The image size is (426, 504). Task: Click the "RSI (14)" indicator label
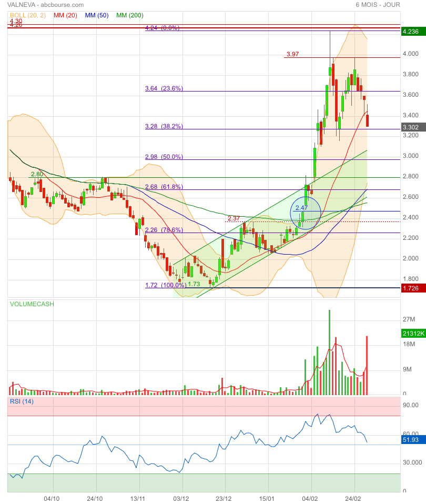coord(22,401)
